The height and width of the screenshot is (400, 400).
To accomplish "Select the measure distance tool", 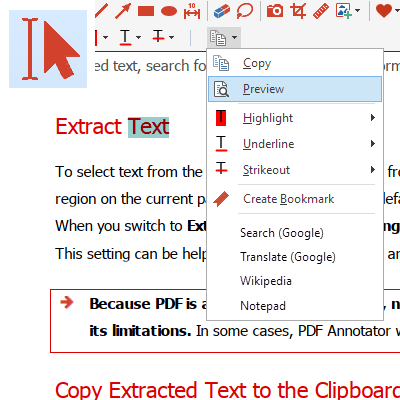I will coord(192,11).
